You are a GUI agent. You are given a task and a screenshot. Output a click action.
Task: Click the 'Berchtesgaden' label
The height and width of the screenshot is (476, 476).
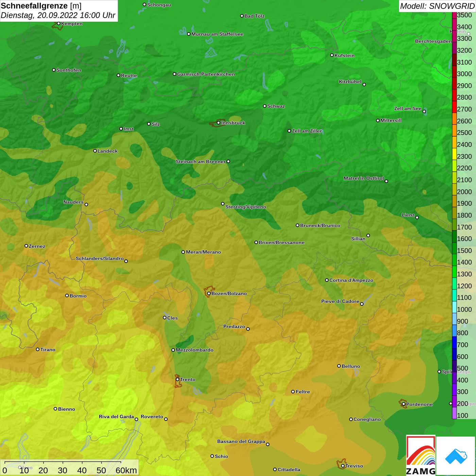point(434,41)
